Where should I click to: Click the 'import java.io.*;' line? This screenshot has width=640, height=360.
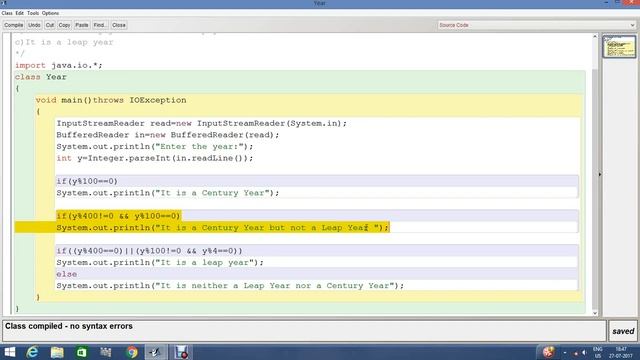[x=59, y=65]
